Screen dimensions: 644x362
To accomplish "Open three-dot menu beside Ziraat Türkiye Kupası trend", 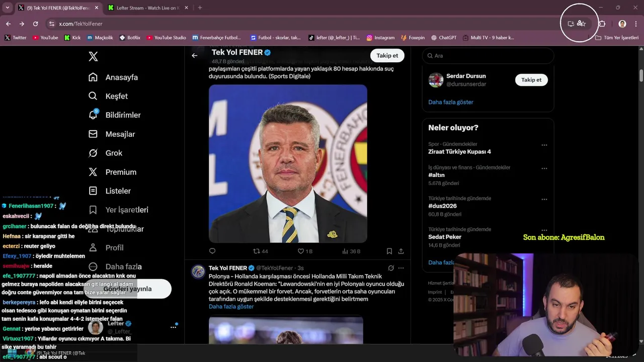I will [x=544, y=145].
